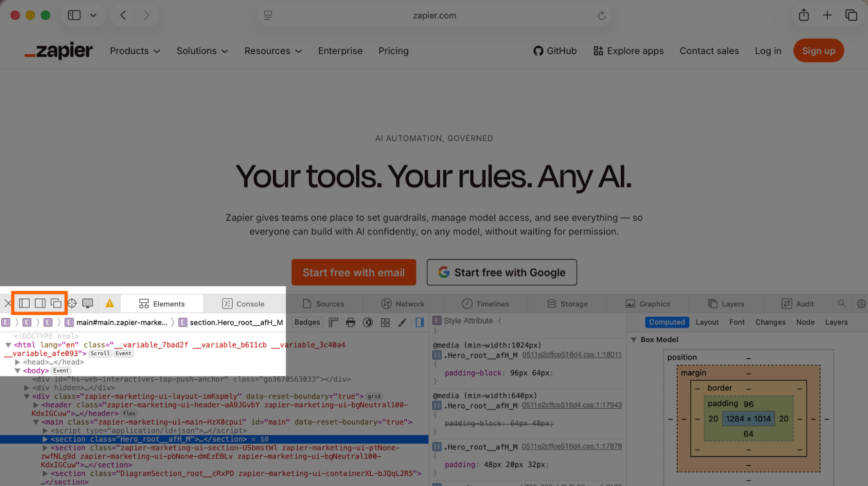Viewport: 868px width, 486px height.
Task: Toggle print media styles printer icon
Action: 350,322
